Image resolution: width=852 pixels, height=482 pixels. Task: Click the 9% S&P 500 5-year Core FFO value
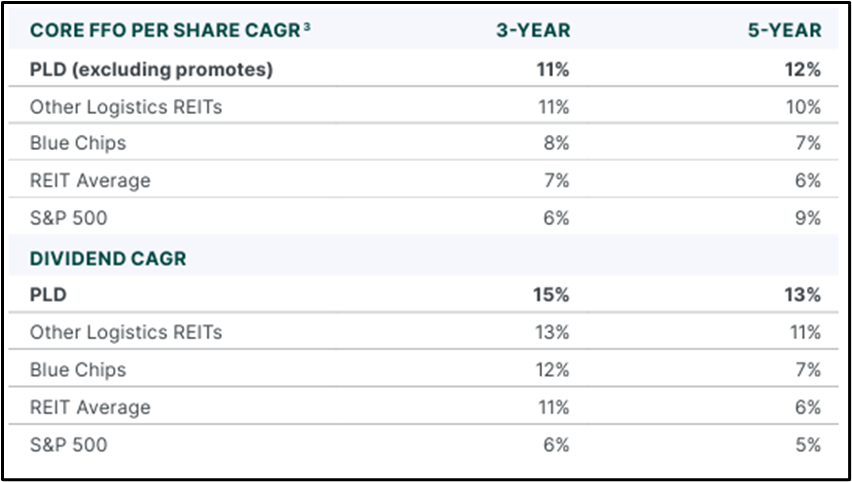click(807, 218)
